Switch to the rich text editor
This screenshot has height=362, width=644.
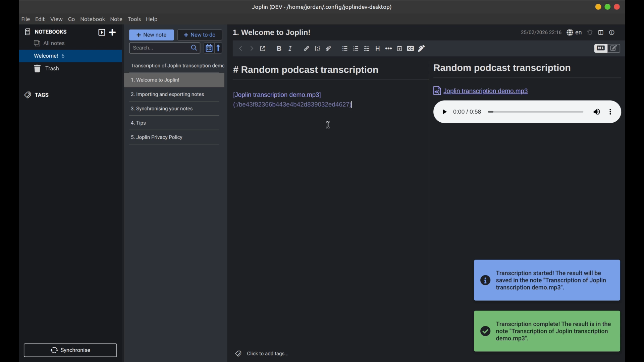coord(614,48)
